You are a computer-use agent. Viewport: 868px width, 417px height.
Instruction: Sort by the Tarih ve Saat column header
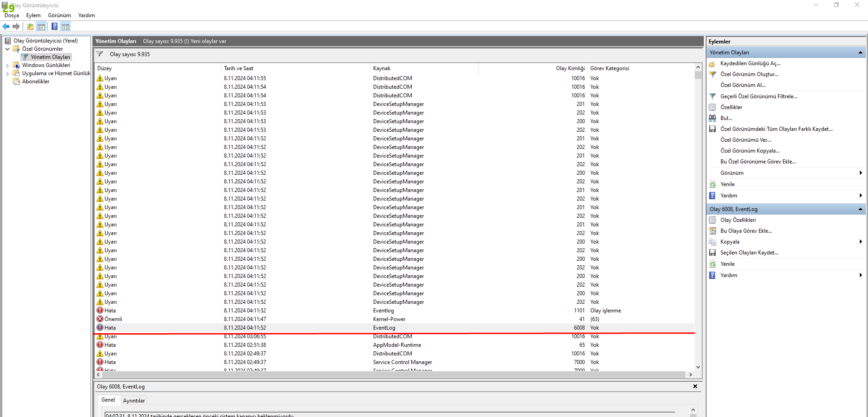coord(295,68)
